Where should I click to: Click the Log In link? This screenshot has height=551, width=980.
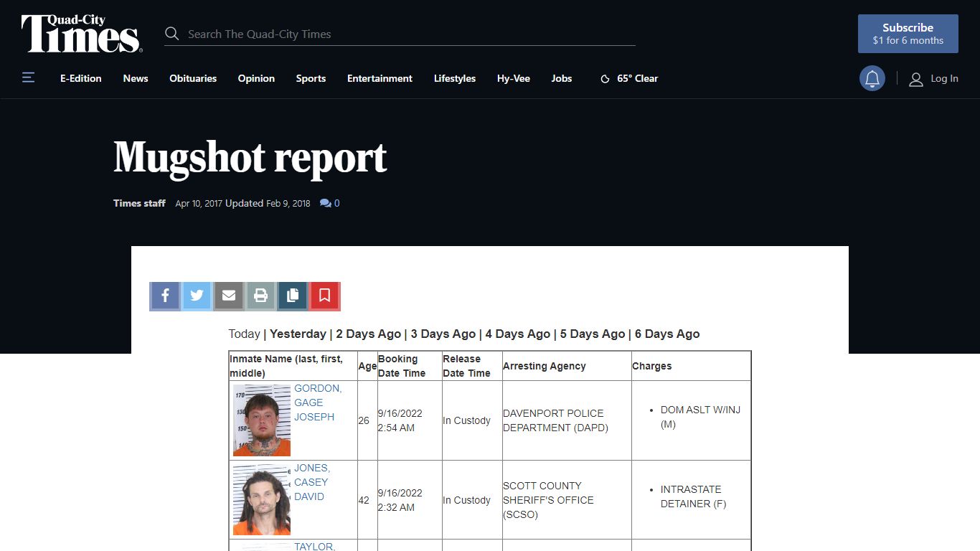(944, 78)
